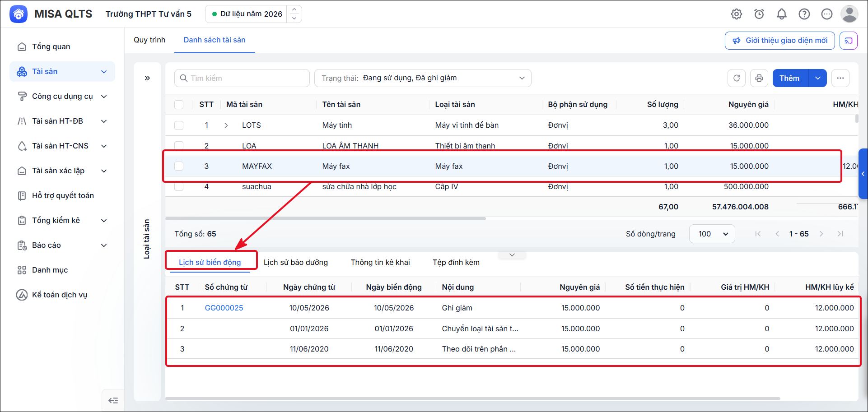Print the asset list
Viewport: 868px width, 412px height.
tap(759, 78)
